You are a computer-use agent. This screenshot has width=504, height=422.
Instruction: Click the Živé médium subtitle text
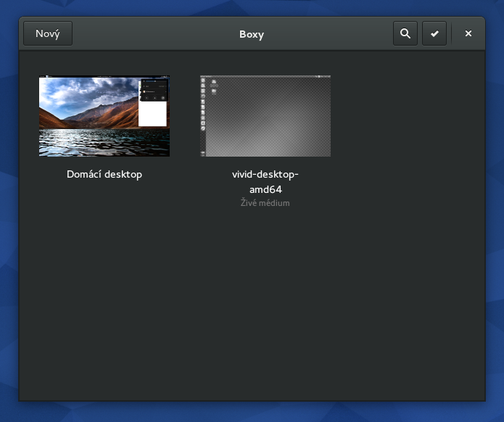point(265,203)
